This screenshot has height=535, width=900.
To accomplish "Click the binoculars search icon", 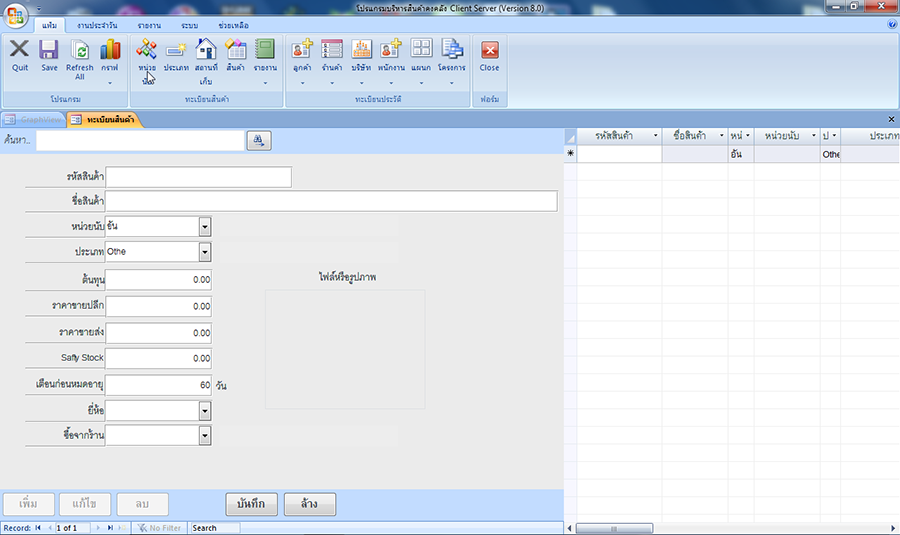I will pos(258,141).
